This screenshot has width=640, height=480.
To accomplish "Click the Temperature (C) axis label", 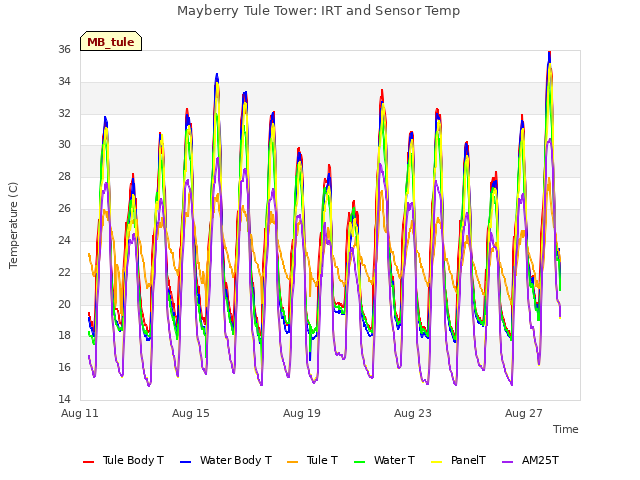I will 13,225.
